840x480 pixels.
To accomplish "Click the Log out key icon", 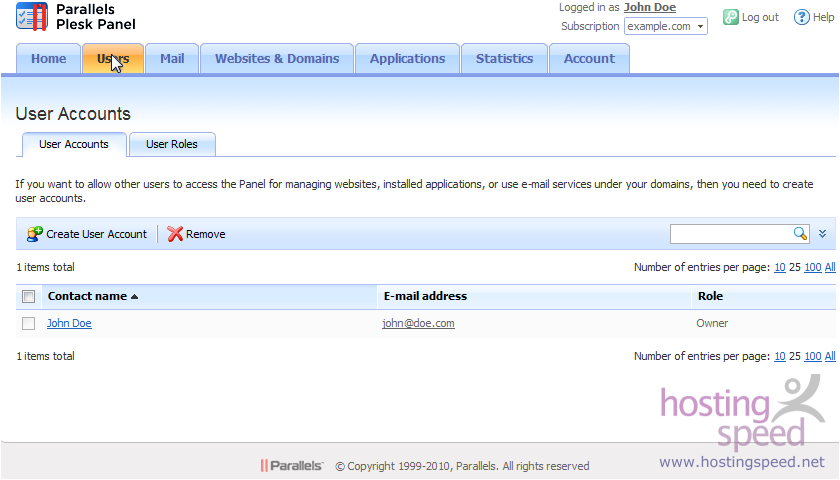I will pos(731,17).
